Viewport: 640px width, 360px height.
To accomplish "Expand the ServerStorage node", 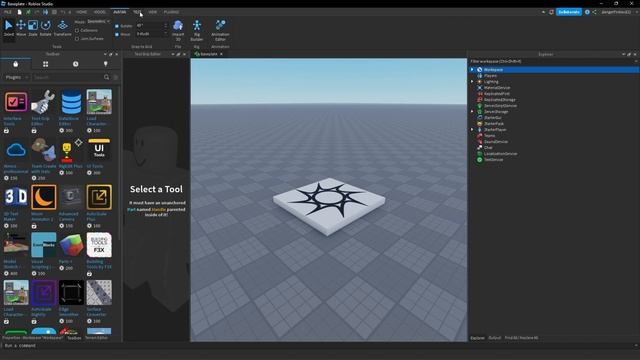I will tap(472, 111).
